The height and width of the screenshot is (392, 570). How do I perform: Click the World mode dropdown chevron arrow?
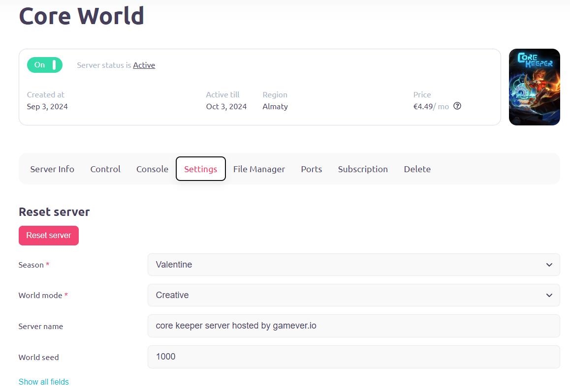[549, 295]
